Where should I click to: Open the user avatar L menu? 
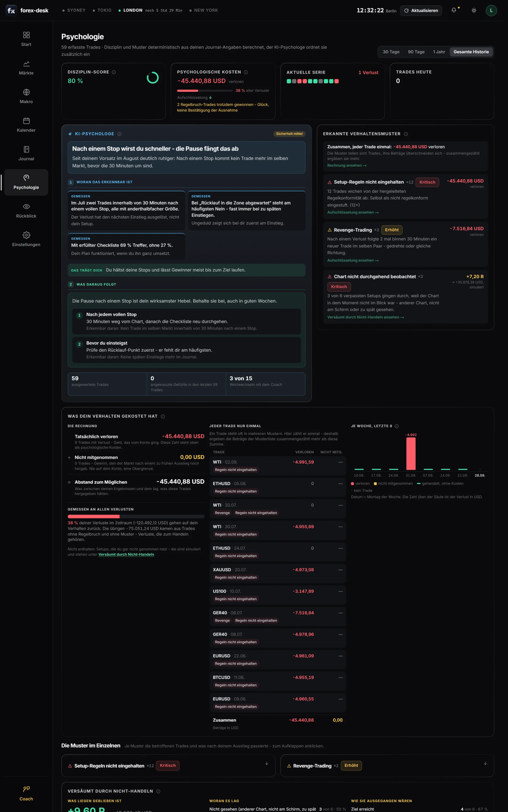(x=491, y=10)
